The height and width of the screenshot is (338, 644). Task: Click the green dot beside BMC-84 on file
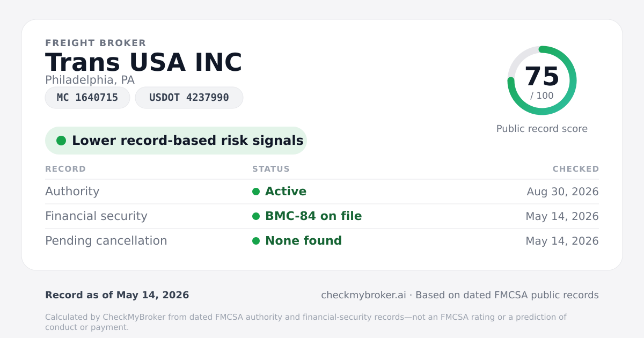(x=256, y=216)
